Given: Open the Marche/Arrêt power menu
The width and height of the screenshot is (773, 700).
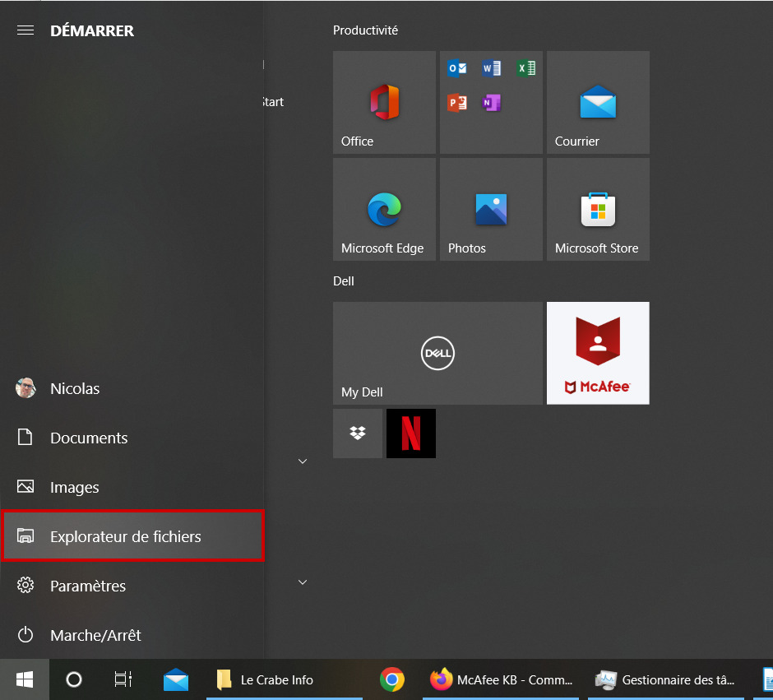Looking at the screenshot, I should click(132, 635).
